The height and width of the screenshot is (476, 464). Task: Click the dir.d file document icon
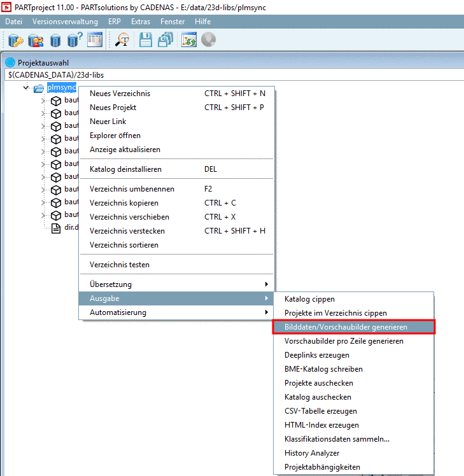tap(56, 228)
